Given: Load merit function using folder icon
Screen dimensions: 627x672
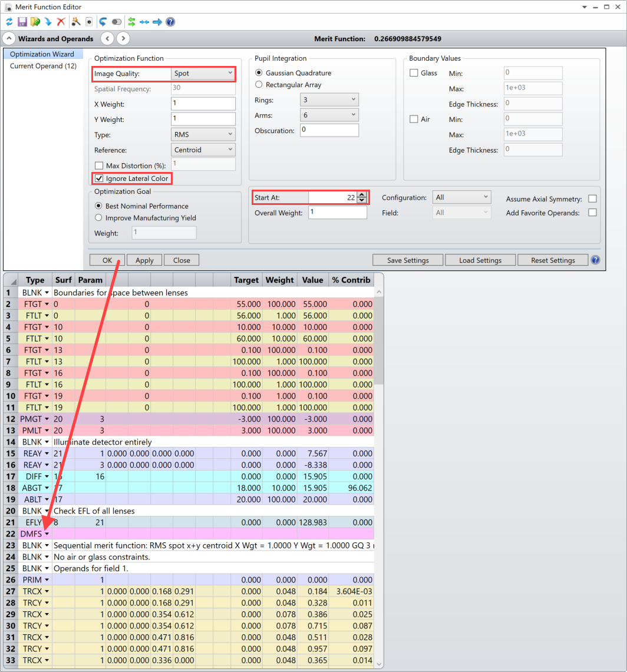Looking at the screenshot, I should coord(35,22).
